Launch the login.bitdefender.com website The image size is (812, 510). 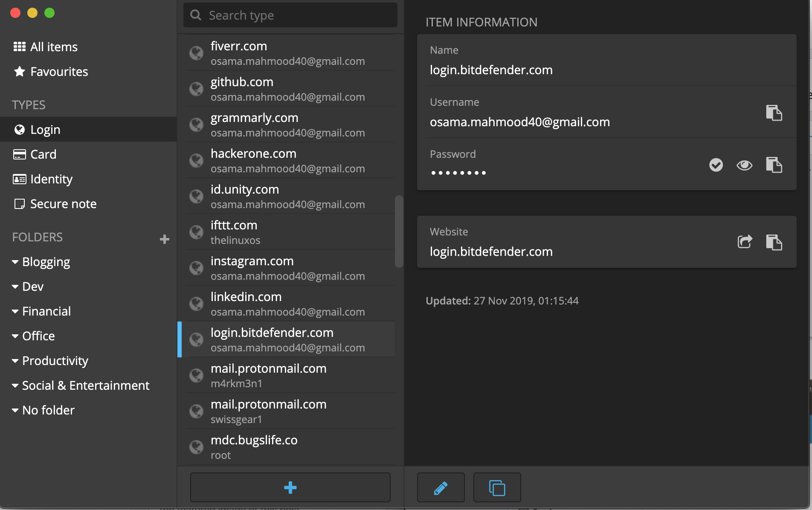(x=745, y=242)
